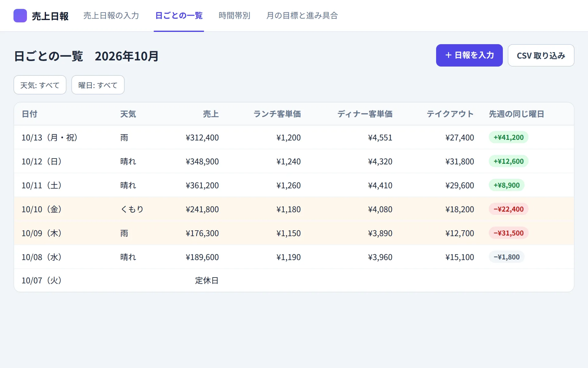Image resolution: width=588 pixels, height=368 pixels.
Task: Open the 天気: すべて filter dropdown
Action: coord(40,85)
